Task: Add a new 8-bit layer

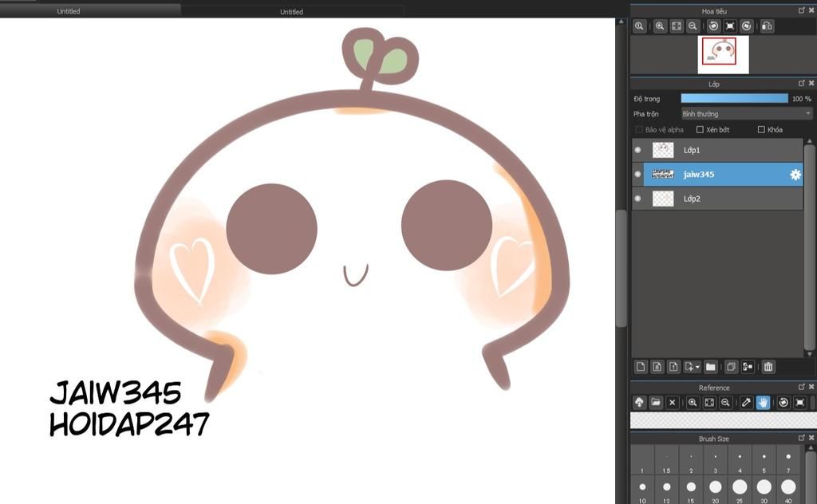Action: click(x=657, y=367)
